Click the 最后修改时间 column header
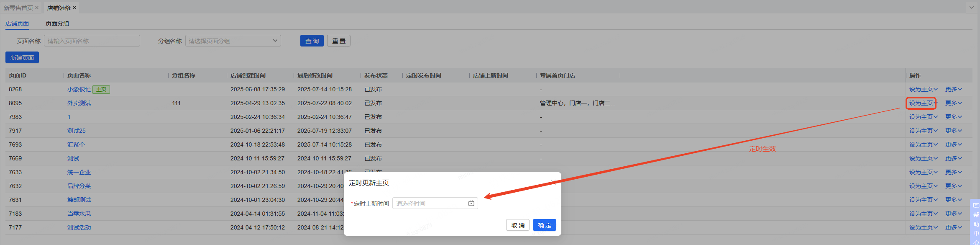Viewport: 980px width, 245px height. click(x=315, y=75)
